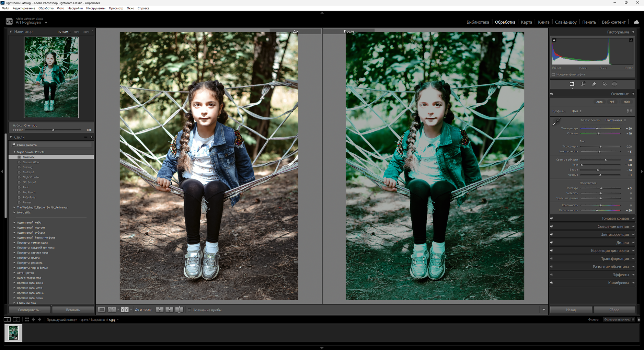Open the profile browser grid icon
This screenshot has height=350, width=644.
coord(629,111)
